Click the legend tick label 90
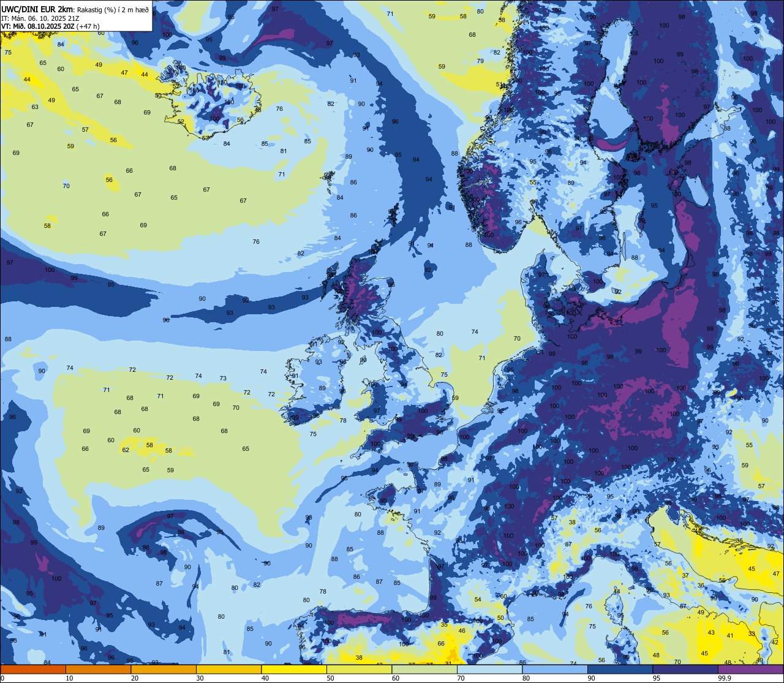 [x=591, y=678]
